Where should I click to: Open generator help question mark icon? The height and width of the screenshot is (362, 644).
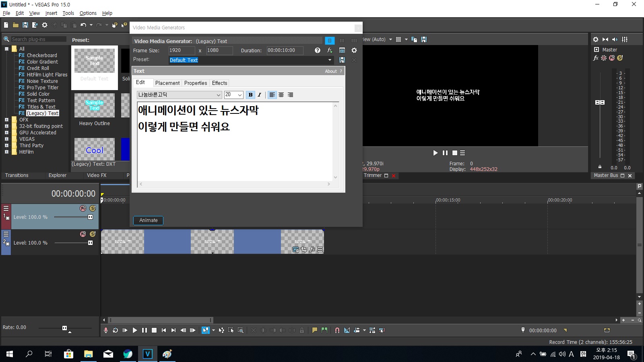318,50
